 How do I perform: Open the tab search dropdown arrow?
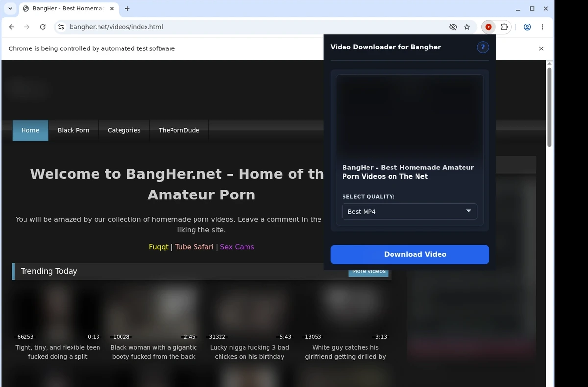(10, 8)
